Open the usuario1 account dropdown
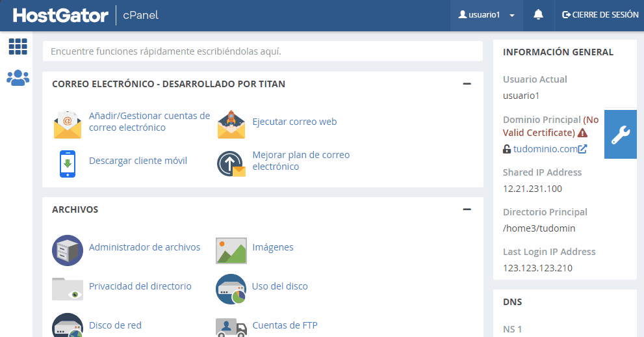Screen dimensions: 644x337 coord(486,15)
